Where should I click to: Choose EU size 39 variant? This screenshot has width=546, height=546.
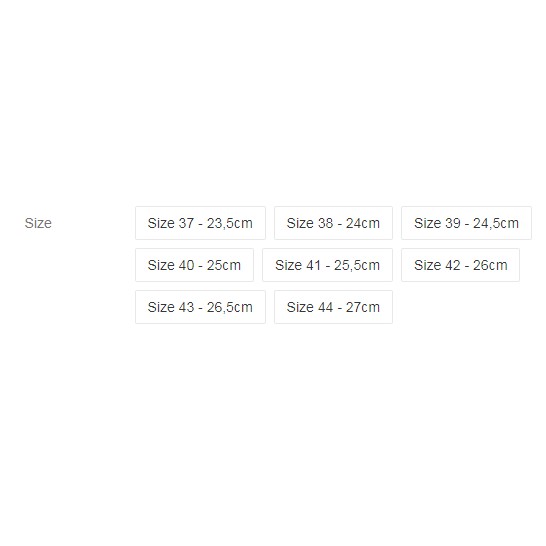(x=466, y=223)
